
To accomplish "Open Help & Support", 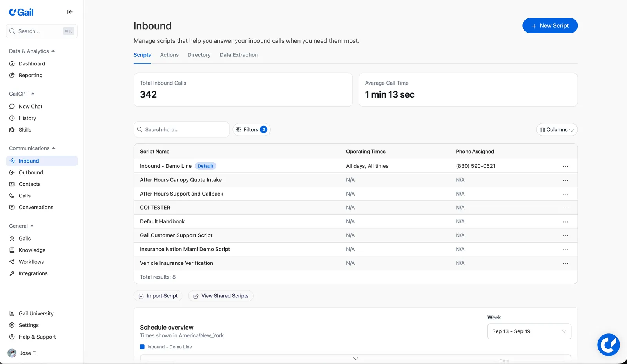I will coord(37,337).
